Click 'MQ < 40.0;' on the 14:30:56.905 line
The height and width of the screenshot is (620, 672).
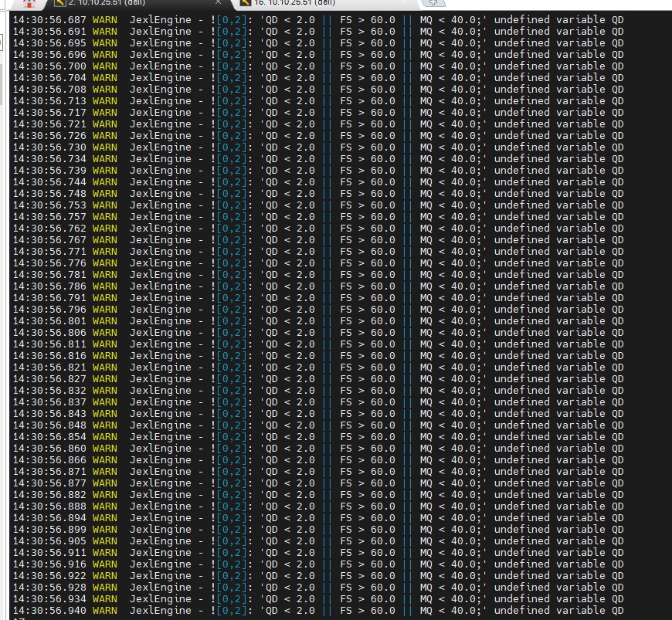(x=452, y=540)
